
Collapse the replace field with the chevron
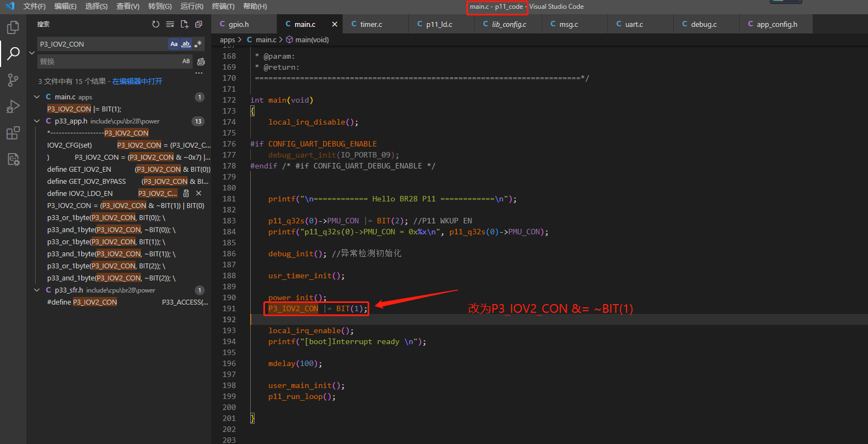(x=32, y=53)
